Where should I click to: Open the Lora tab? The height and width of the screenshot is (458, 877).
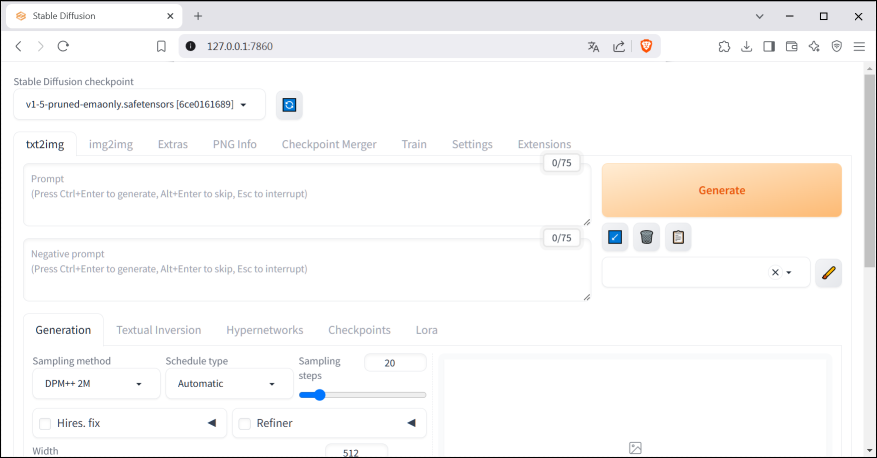(426, 330)
